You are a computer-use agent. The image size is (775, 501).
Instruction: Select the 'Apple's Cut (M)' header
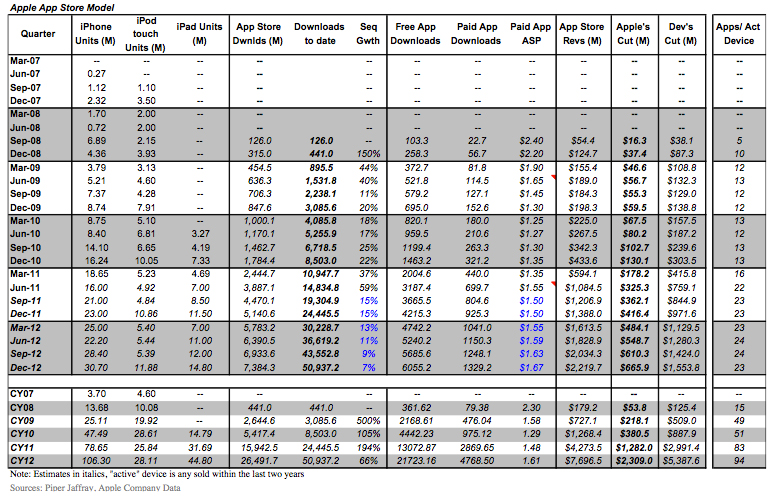[x=633, y=34]
